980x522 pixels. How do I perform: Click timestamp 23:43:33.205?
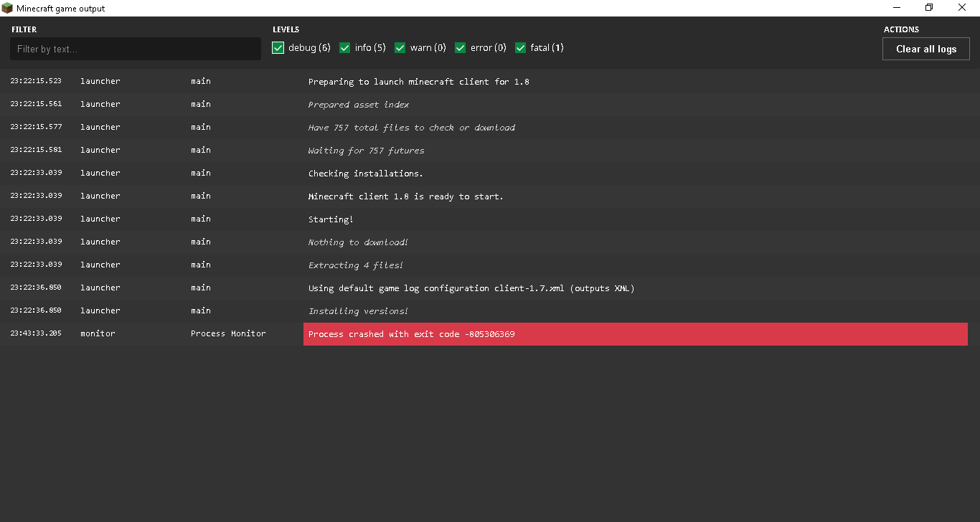click(36, 333)
